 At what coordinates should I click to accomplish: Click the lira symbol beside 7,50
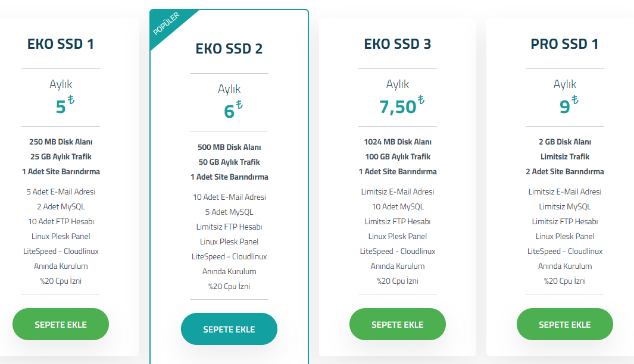(421, 99)
